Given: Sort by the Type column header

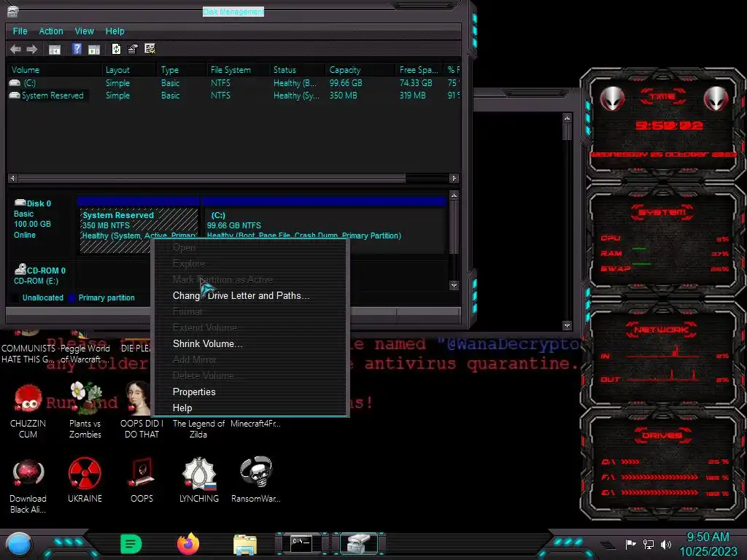Looking at the screenshot, I should tap(182, 70).
